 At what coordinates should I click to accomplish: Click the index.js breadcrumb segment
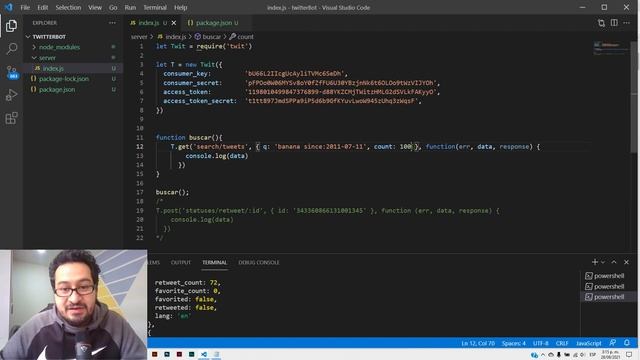point(172,37)
